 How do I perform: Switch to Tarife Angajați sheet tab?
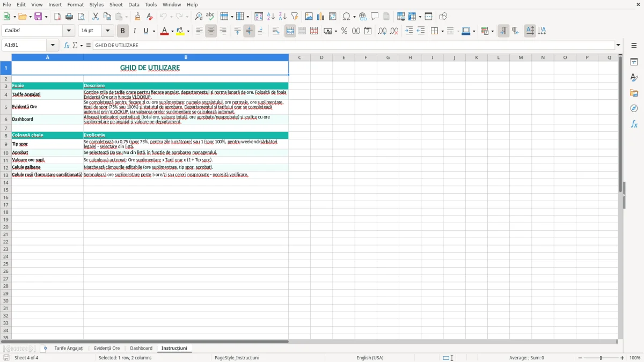(69, 348)
